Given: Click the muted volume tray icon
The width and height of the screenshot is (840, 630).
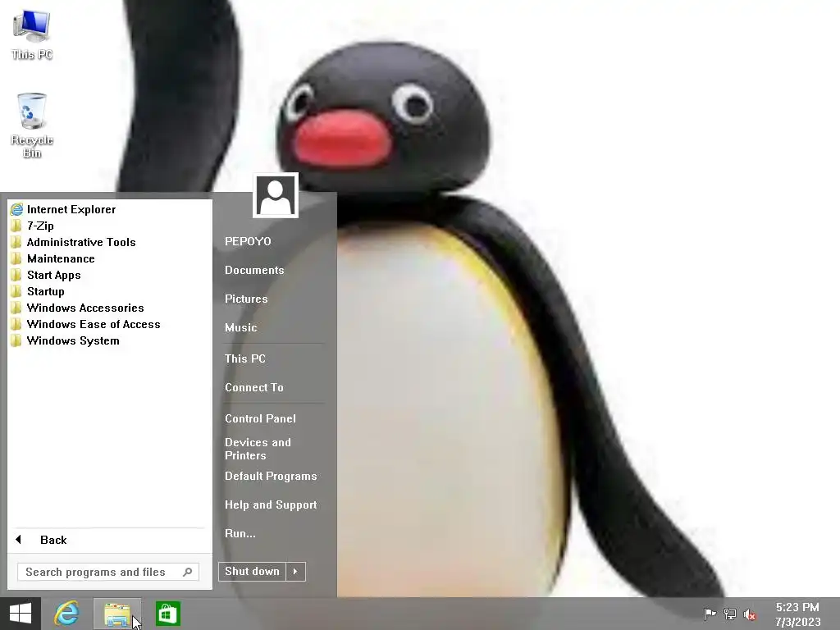Looking at the screenshot, I should click(x=750, y=614).
